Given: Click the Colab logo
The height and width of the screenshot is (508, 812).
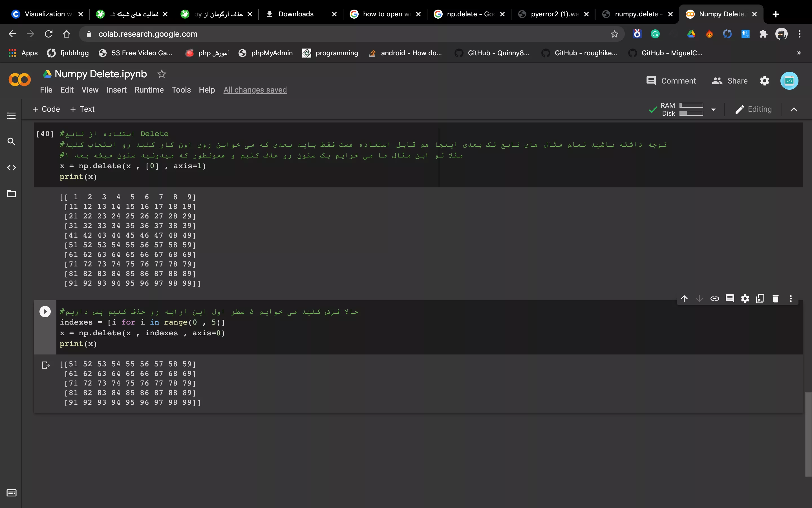Looking at the screenshot, I should click(x=19, y=80).
